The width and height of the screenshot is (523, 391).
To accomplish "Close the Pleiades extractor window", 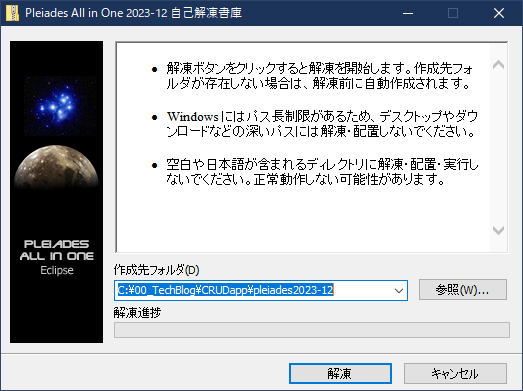I will pos(499,13).
